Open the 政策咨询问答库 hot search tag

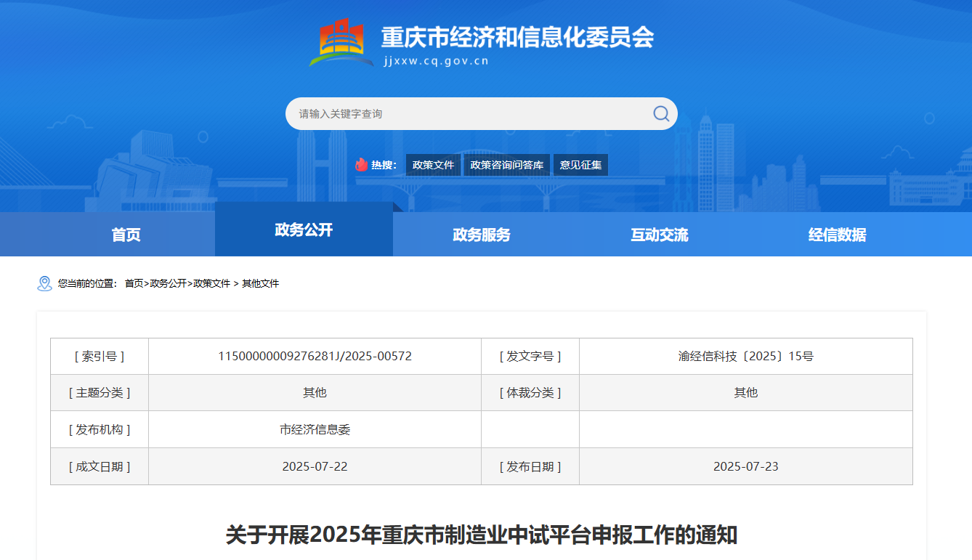coord(507,165)
